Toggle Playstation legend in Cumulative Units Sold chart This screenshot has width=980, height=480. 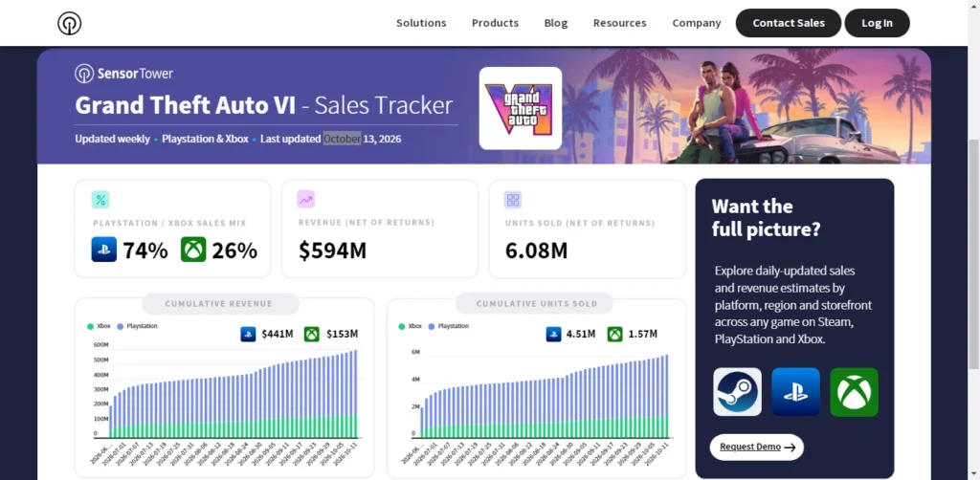coord(449,326)
